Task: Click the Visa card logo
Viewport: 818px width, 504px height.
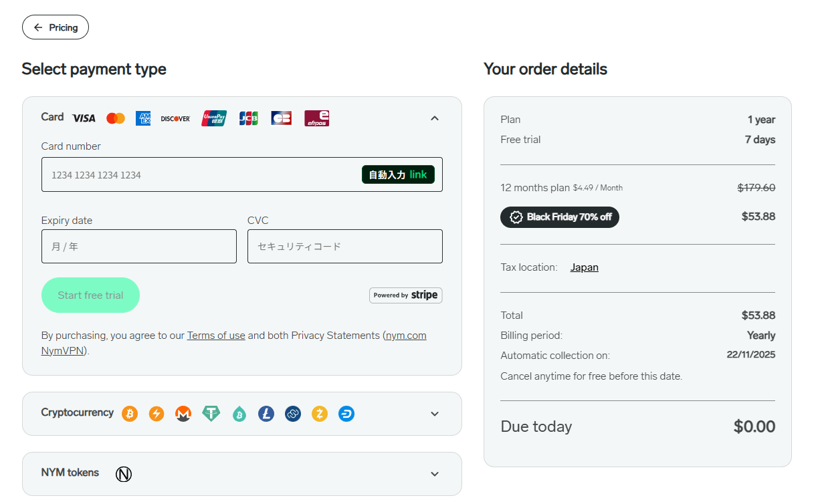Action: tap(84, 118)
